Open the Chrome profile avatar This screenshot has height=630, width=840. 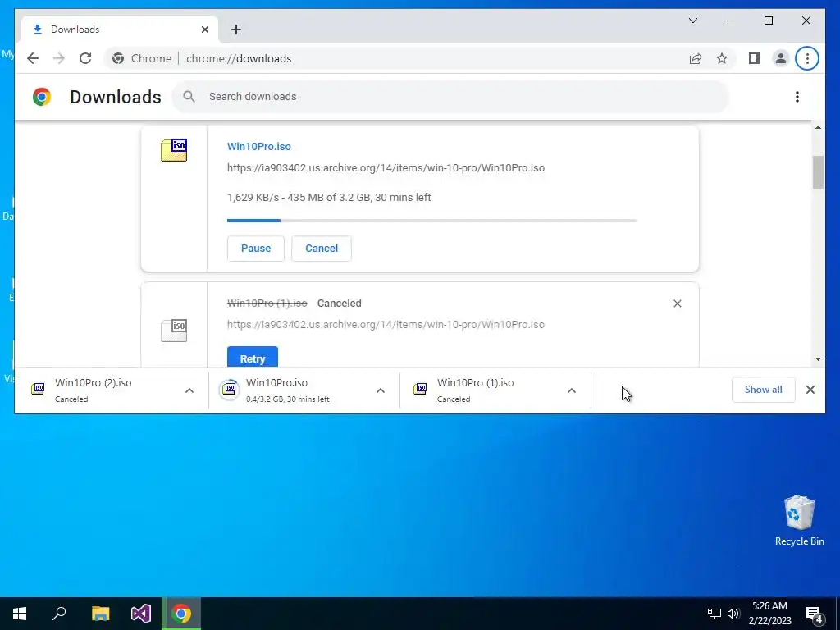click(781, 58)
